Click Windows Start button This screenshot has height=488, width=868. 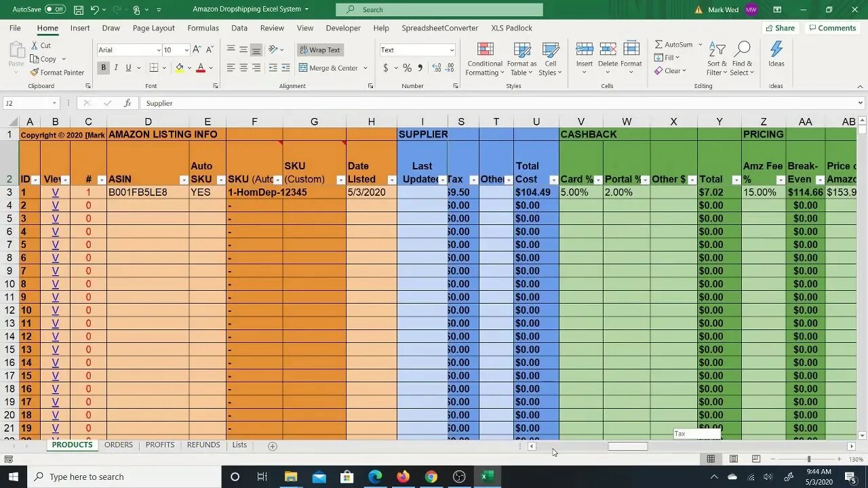pos(14,476)
